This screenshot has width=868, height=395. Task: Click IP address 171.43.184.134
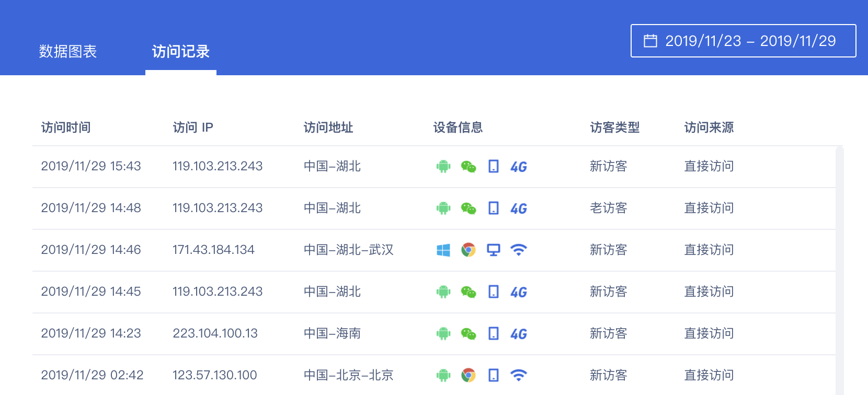[x=213, y=250]
